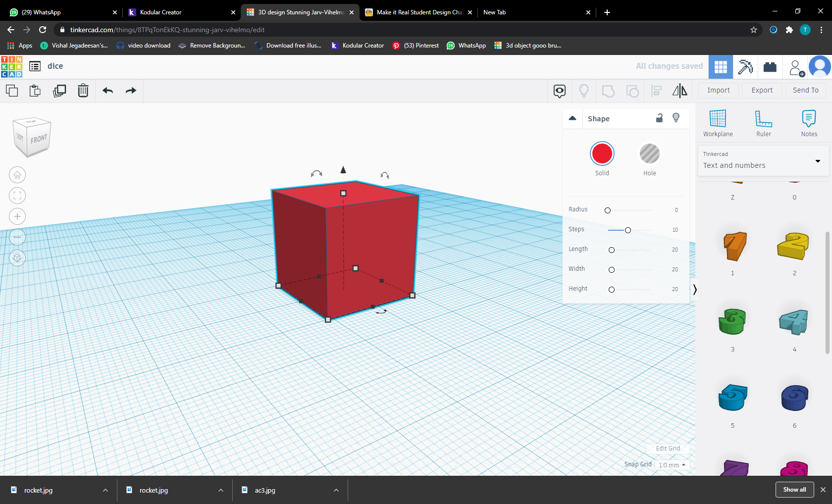Click the Mirror tool icon
Screen dimensions: 832x504
click(x=680, y=91)
